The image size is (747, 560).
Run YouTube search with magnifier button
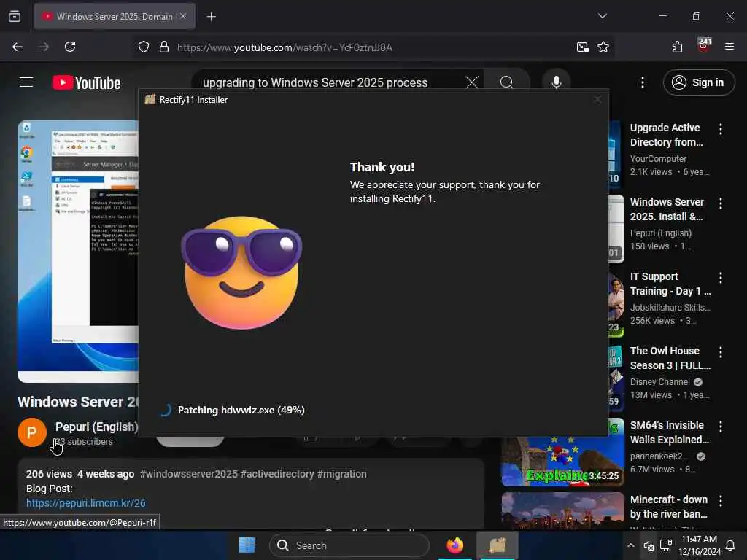tap(507, 82)
